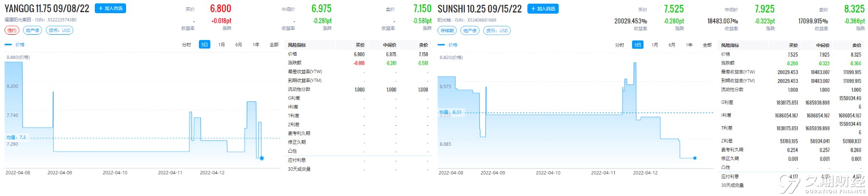Select 6月 range on SUNSHI chart
Viewport: 868px width, 196px height.
click(x=672, y=45)
